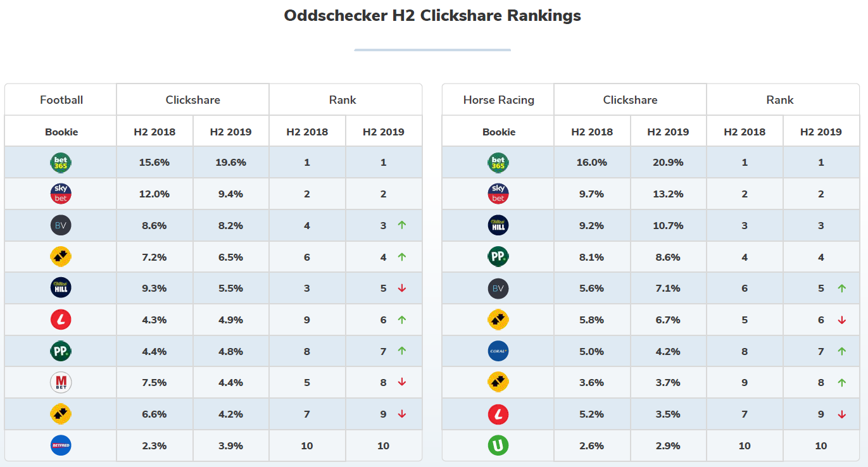The width and height of the screenshot is (868, 467).
Task: Click the Football column header
Action: (61, 100)
